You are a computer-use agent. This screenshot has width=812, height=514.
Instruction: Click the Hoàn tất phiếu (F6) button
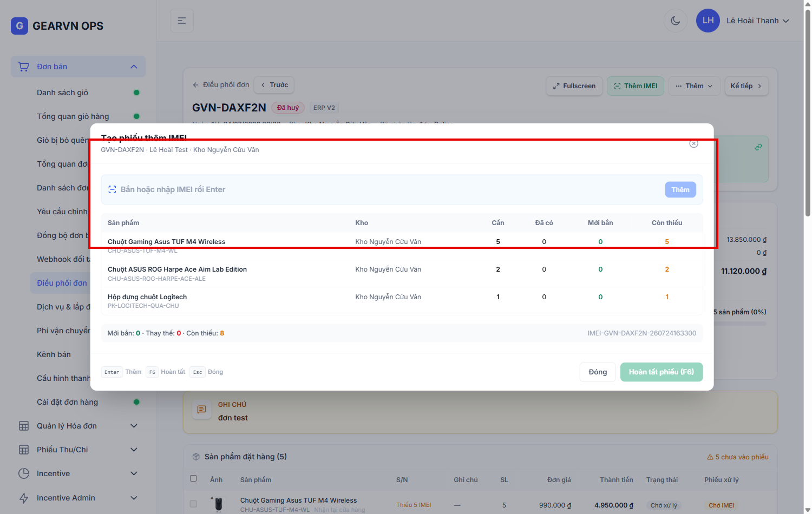662,372
